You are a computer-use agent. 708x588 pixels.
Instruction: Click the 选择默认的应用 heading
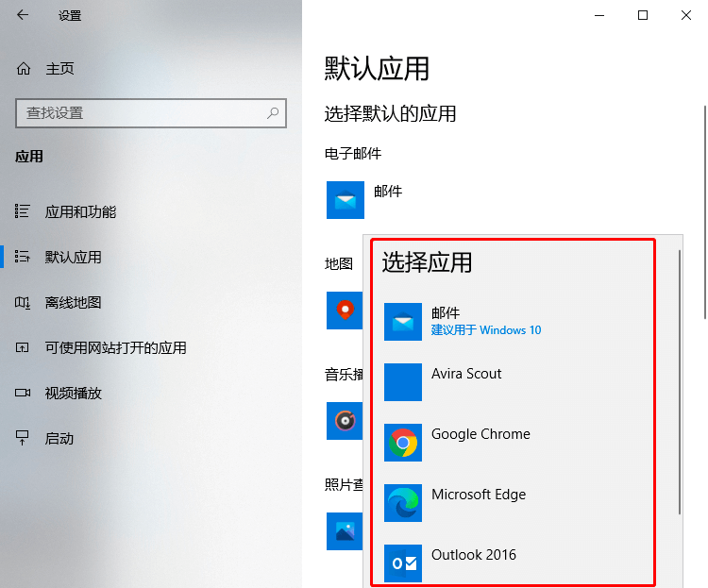(x=390, y=113)
